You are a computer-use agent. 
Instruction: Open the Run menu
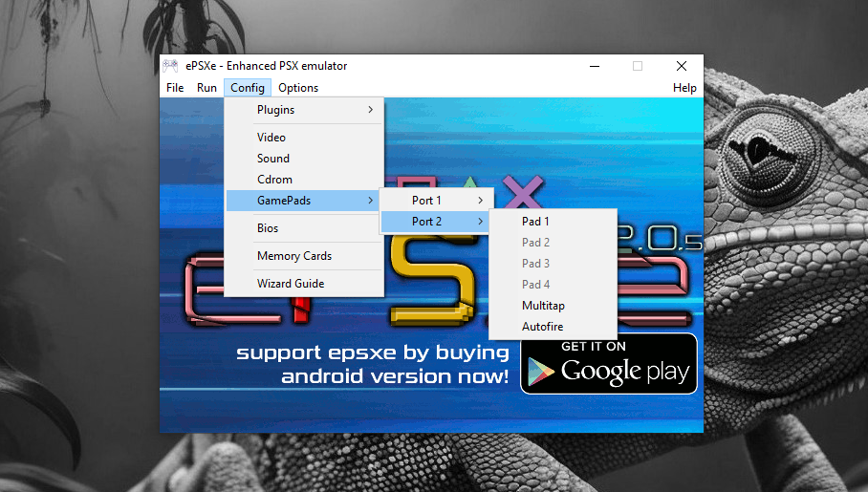click(206, 88)
